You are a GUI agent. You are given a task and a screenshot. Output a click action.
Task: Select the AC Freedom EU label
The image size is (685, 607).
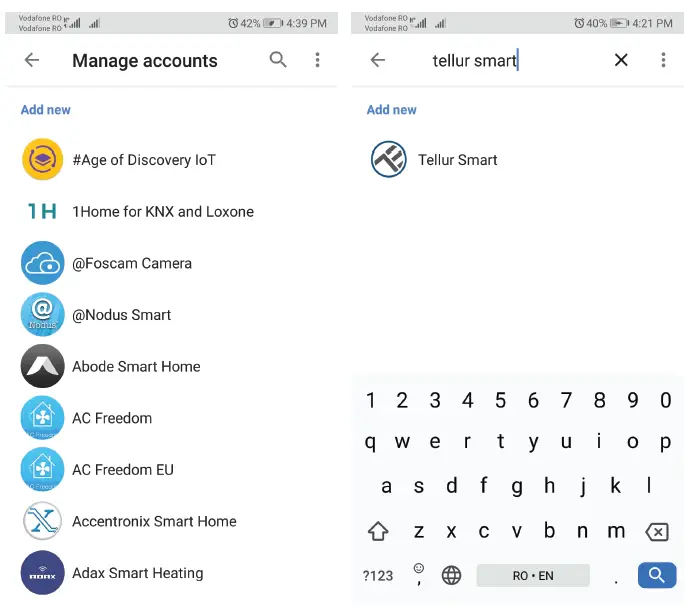123,470
